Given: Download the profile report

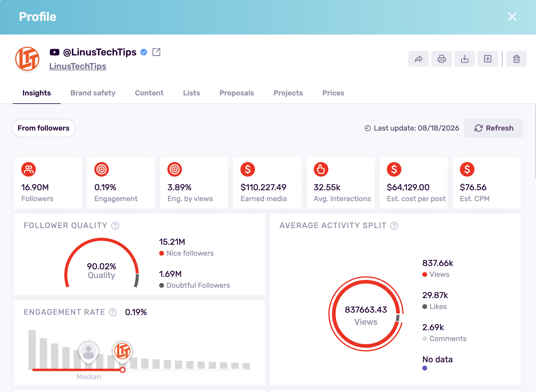Looking at the screenshot, I should 464,59.
